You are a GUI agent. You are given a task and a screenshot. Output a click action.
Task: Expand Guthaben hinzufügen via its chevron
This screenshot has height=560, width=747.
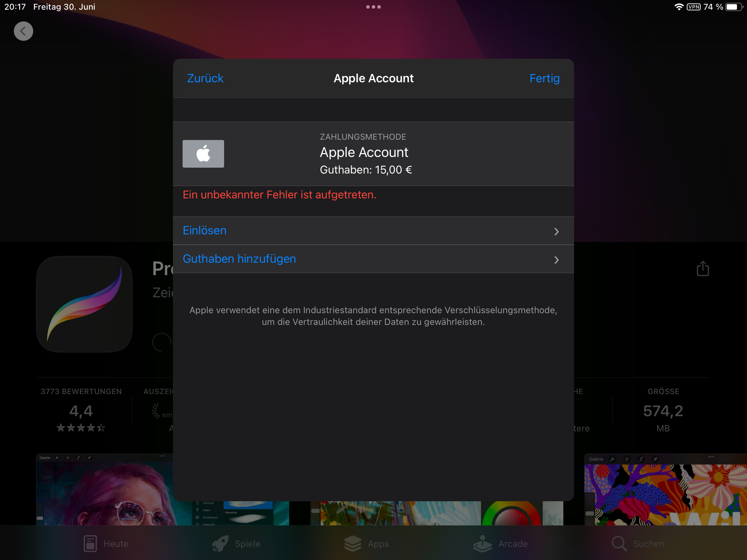click(x=556, y=260)
